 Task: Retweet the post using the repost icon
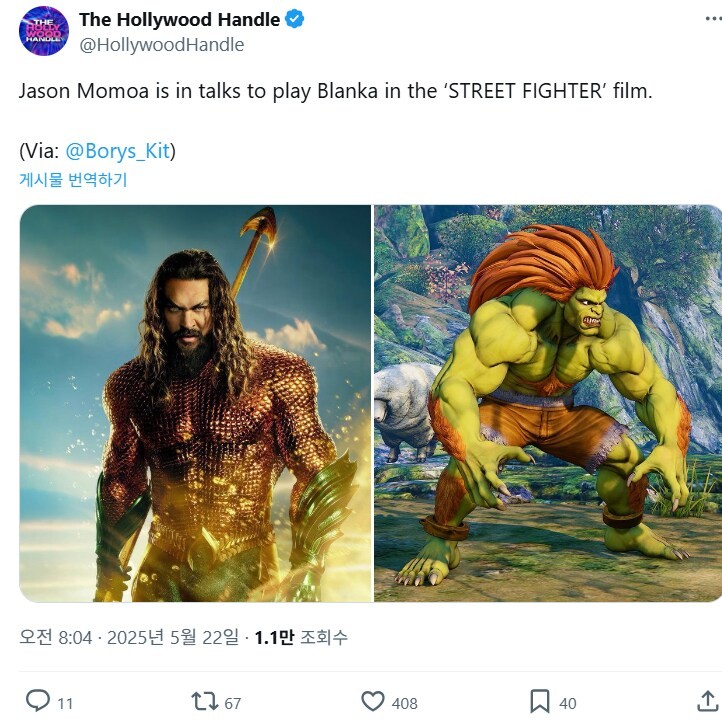[x=205, y=701]
